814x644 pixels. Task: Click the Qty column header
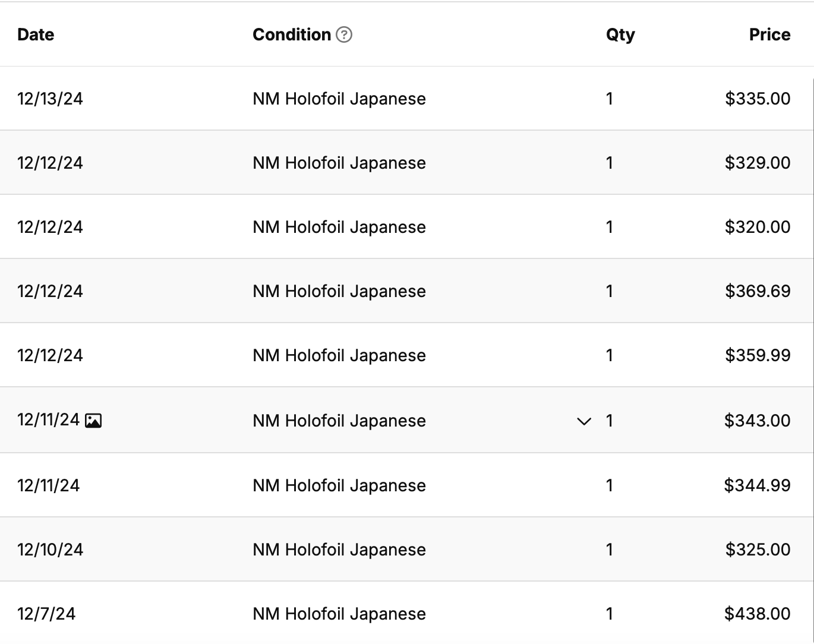620,34
